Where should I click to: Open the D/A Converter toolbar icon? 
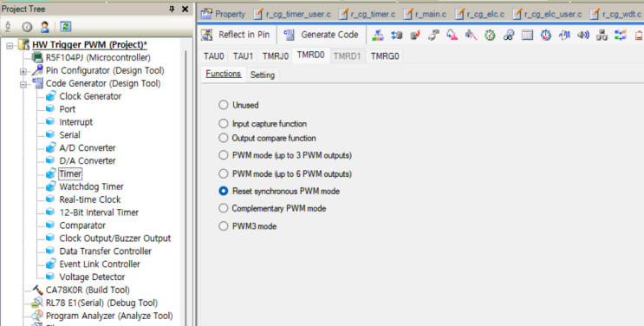click(472, 36)
